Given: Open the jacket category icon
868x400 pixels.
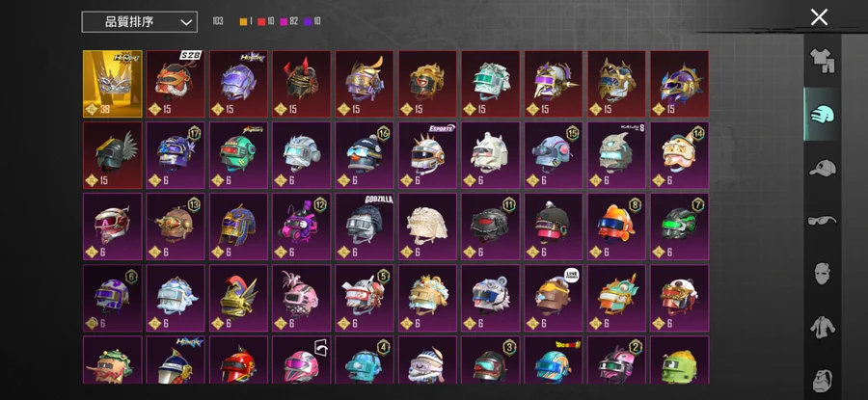Looking at the screenshot, I should click(x=822, y=327).
